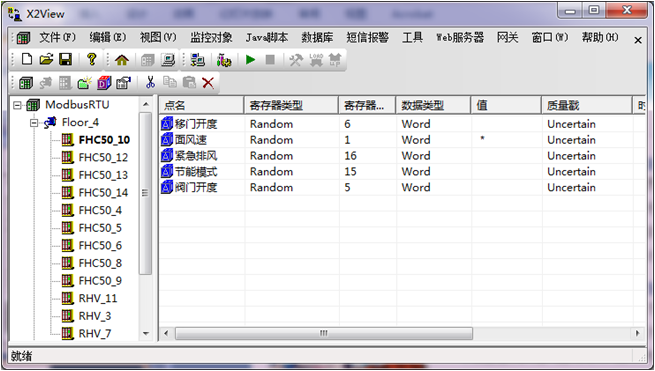Paste using the clipboard icon
The height and width of the screenshot is (371, 655).
click(x=189, y=82)
